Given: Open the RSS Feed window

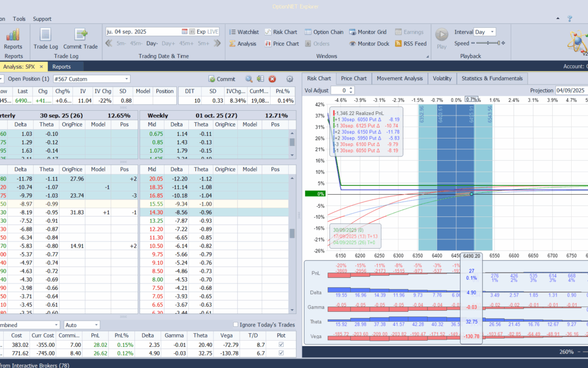Looking at the screenshot, I should pyautogui.click(x=411, y=44).
